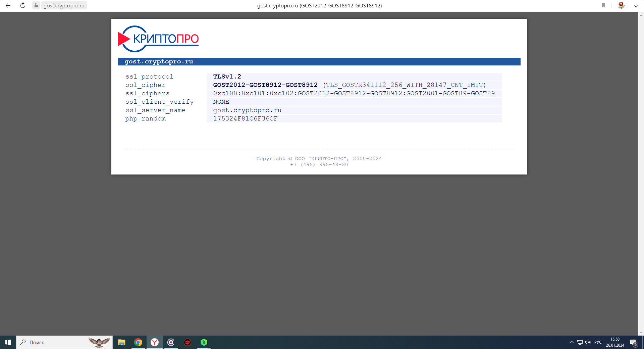Switch to Yandex Browser in the taskbar

click(154, 342)
